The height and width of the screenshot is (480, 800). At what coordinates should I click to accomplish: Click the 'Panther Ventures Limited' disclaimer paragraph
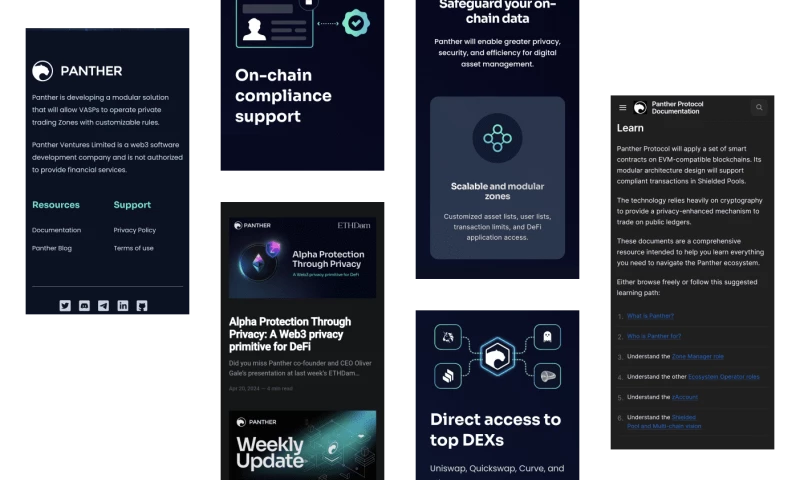coord(107,157)
